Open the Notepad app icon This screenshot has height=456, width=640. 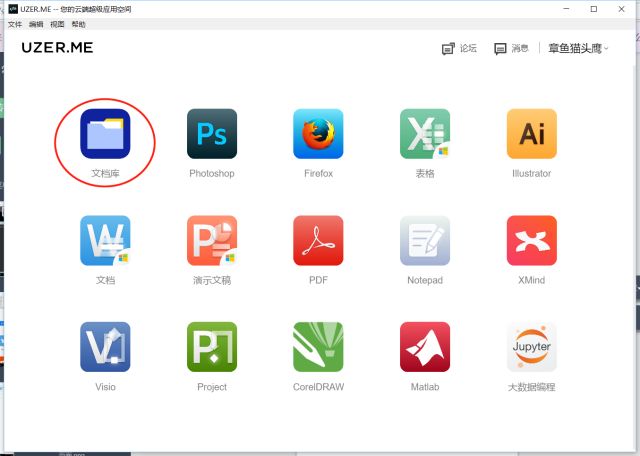coord(425,240)
